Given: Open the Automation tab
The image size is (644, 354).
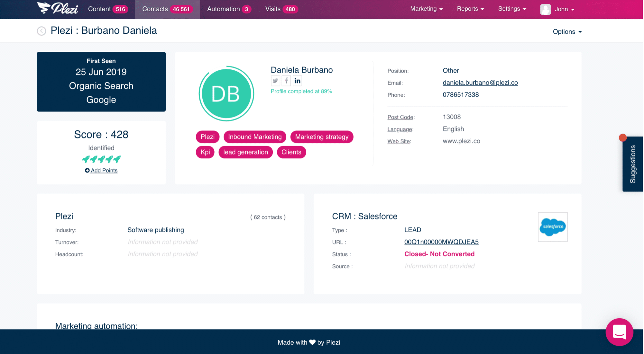Looking at the screenshot, I should (229, 9).
